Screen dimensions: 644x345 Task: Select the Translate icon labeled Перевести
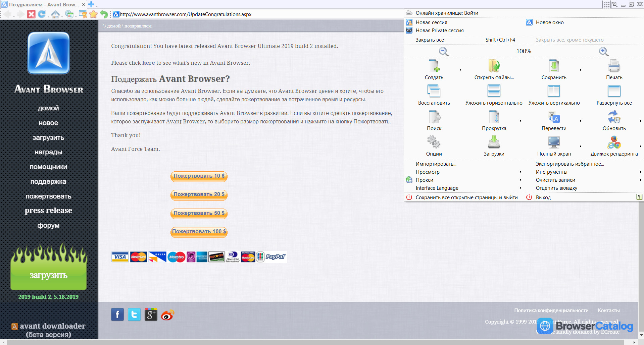click(554, 117)
